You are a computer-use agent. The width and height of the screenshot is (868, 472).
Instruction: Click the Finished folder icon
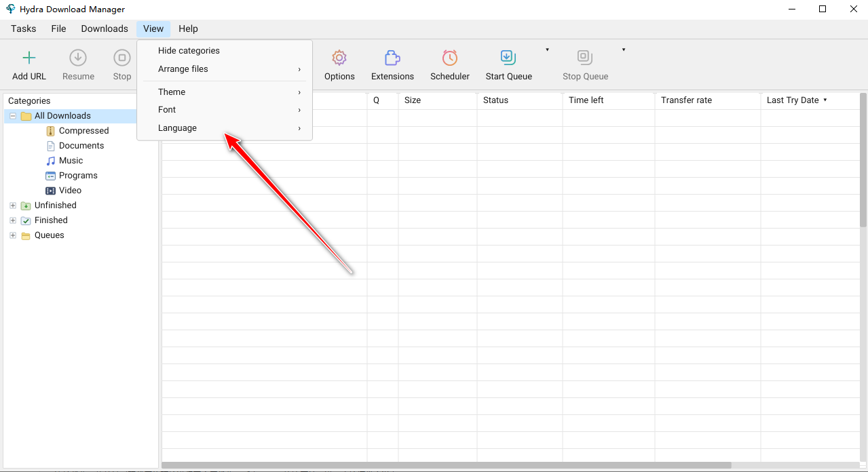26,220
